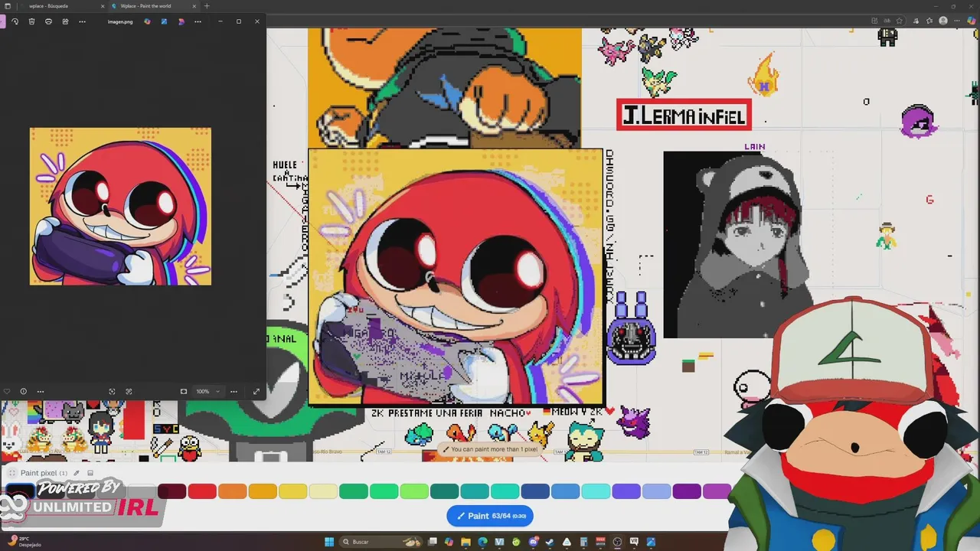Select the orange color swatch

click(x=232, y=491)
